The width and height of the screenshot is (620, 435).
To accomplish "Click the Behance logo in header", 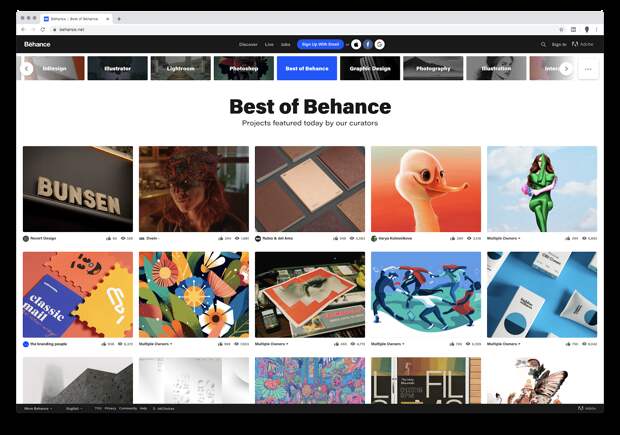I will click(x=37, y=44).
